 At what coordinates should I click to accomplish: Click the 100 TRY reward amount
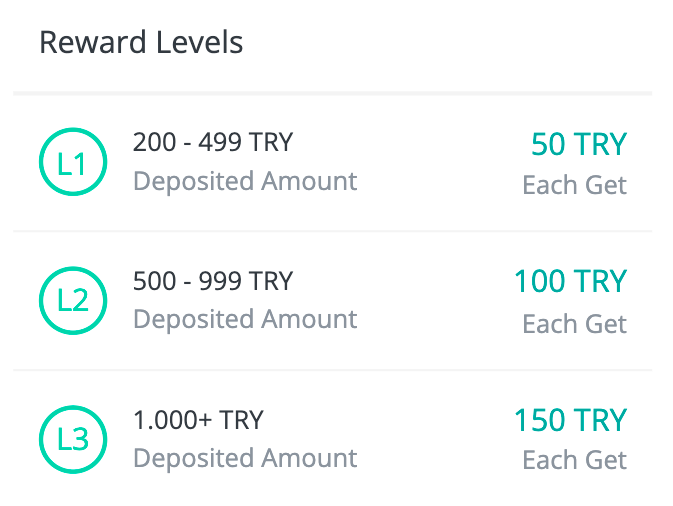pyautogui.click(x=571, y=282)
